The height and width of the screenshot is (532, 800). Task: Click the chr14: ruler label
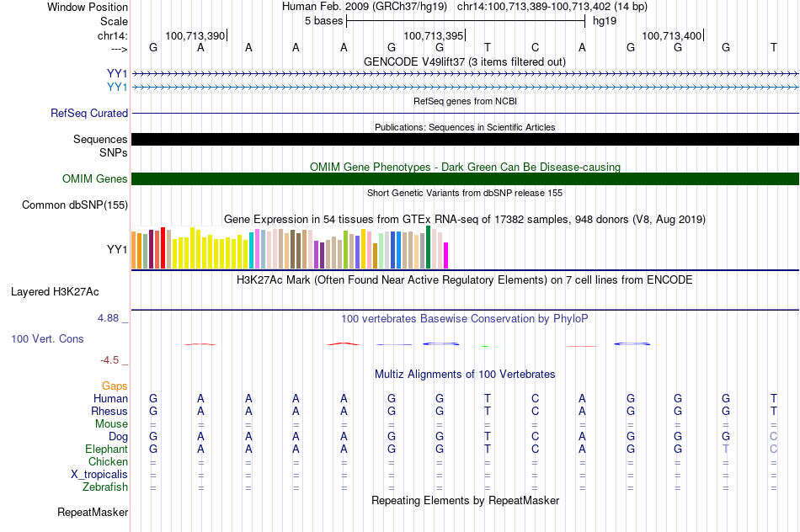[112, 35]
